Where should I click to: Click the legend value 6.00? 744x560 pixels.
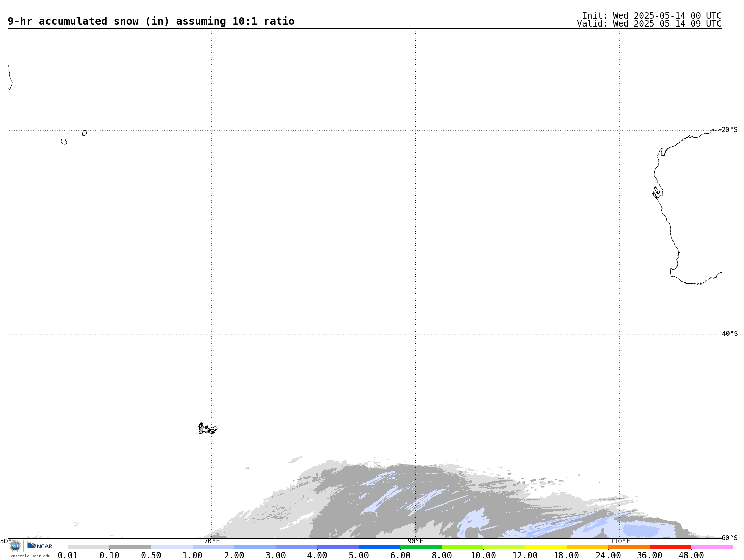click(x=400, y=556)
